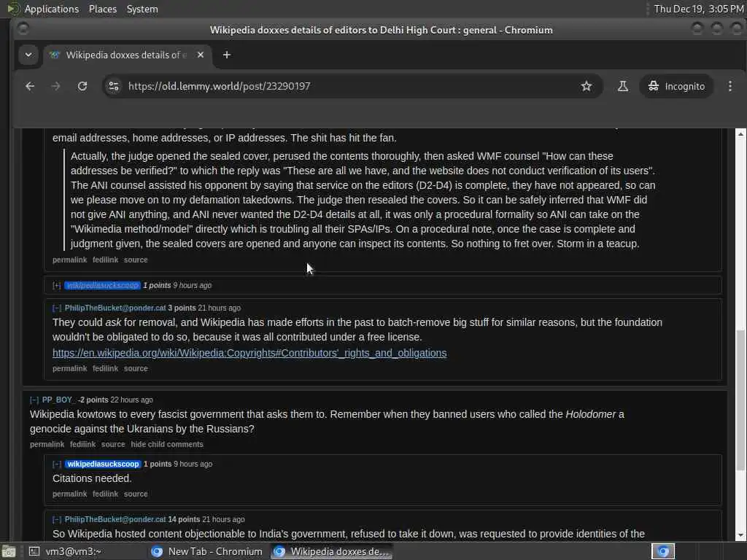Image resolution: width=747 pixels, height=560 pixels.
Task: Click source under PP_BOY's comment
Action: point(113,444)
